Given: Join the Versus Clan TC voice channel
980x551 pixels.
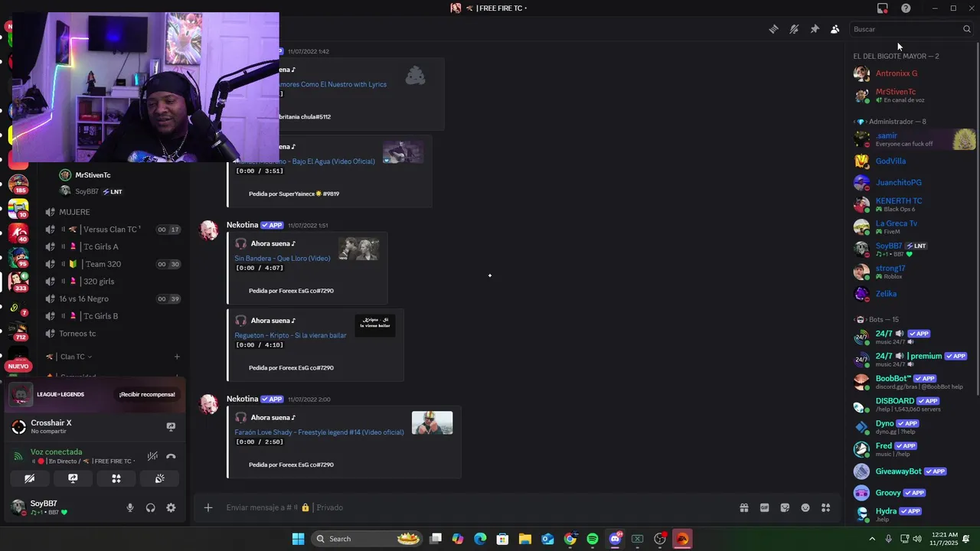Looking at the screenshot, I should (x=112, y=230).
